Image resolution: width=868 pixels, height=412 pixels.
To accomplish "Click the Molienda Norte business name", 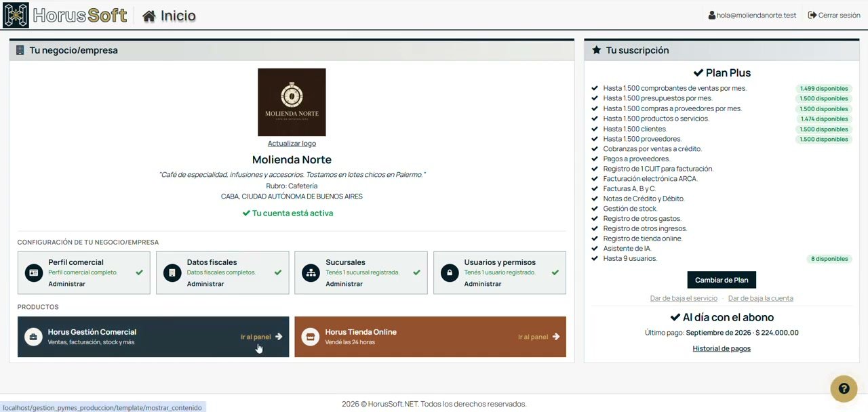I will [x=292, y=160].
